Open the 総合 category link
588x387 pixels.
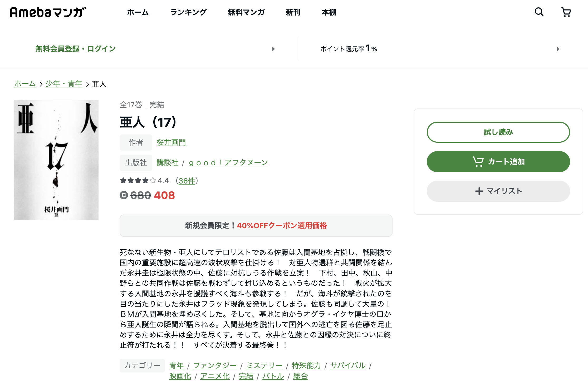(301, 376)
